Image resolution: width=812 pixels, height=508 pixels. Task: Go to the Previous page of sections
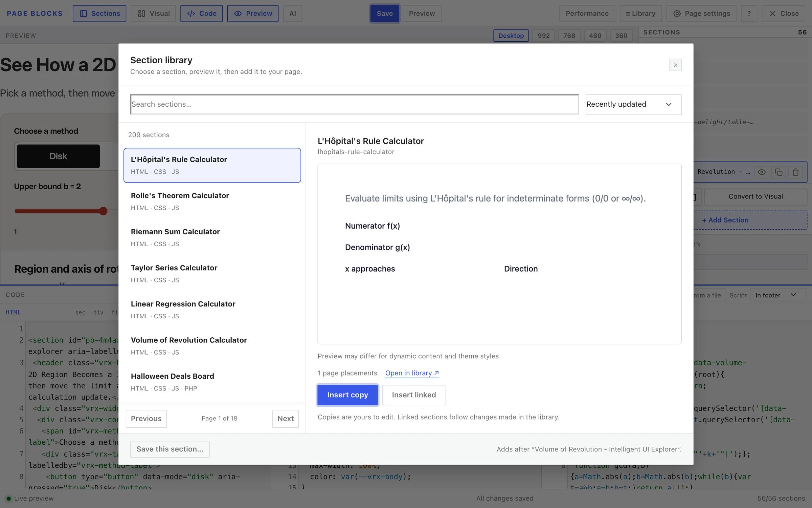(146, 419)
